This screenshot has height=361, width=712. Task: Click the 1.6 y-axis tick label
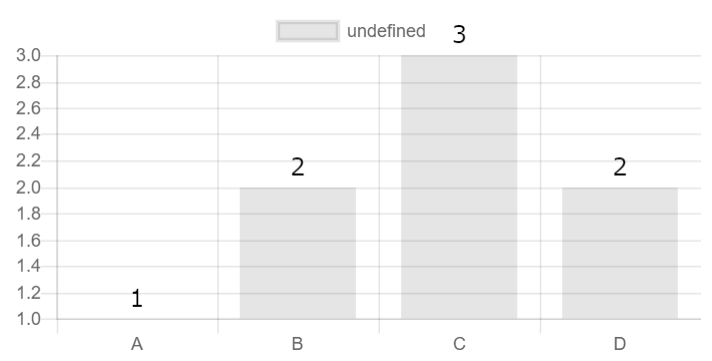click(x=28, y=240)
